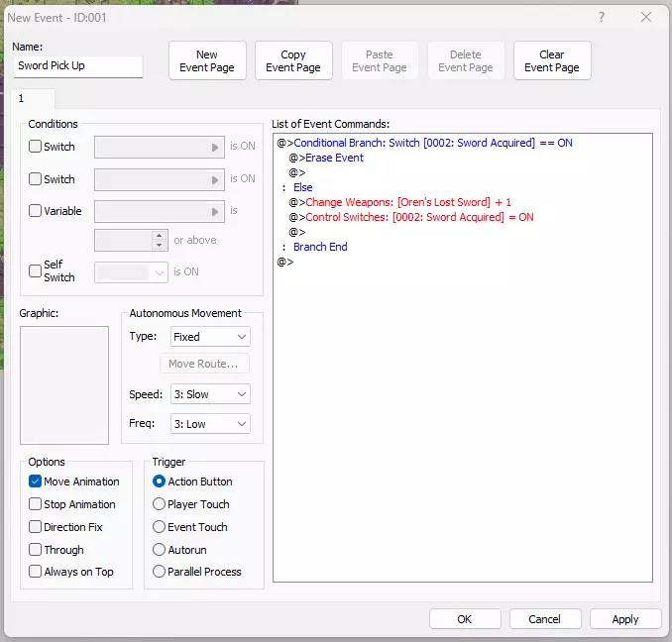This screenshot has width=672, height=642.
Task: Confirm the event with OK
Action: pyautogui.click(x=465, y=619)
